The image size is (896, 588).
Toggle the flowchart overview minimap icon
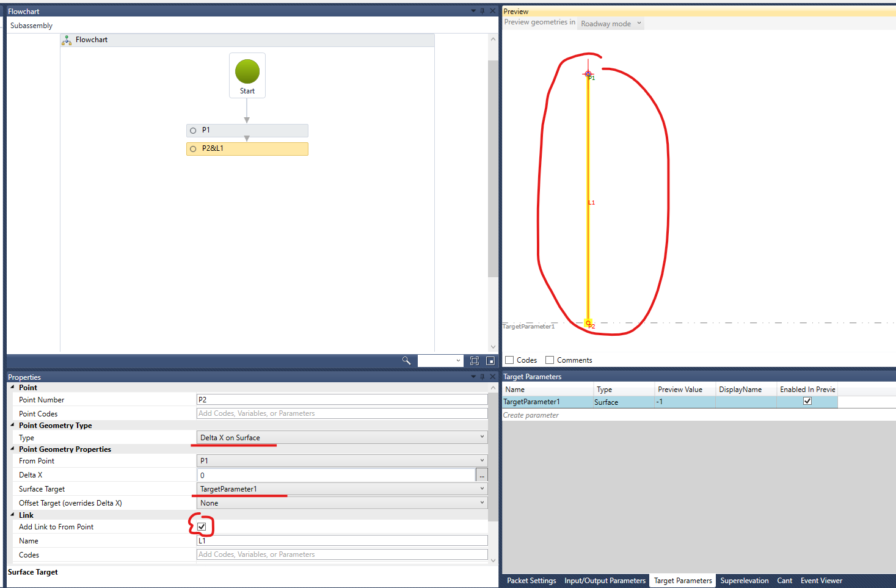click(x=490, y=361)
